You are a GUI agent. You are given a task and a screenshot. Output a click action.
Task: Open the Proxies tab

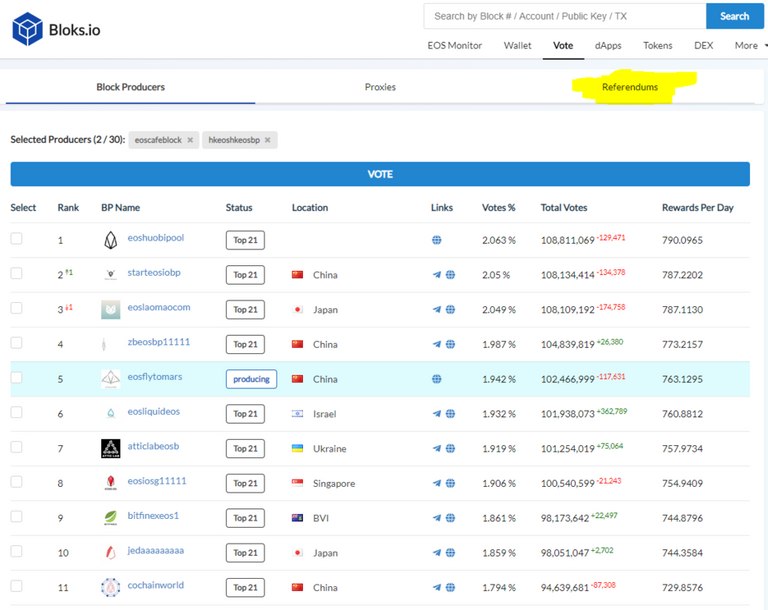(380, 87)
